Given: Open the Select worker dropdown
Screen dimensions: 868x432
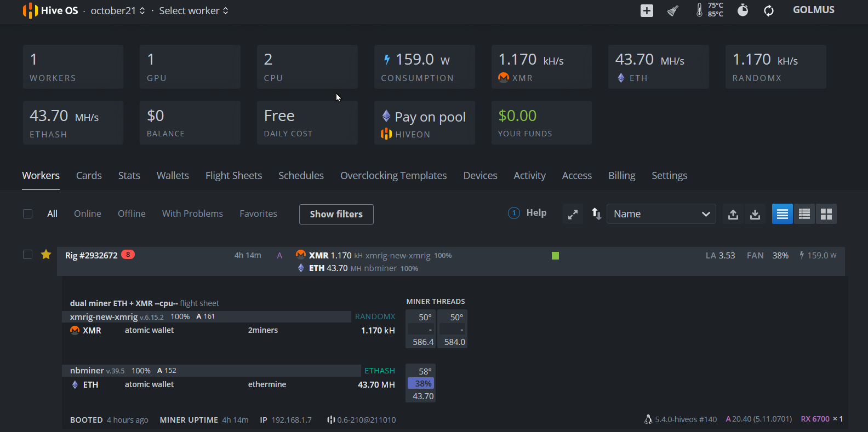Looking at the screenshot, I should pyautogui.click(x=193, y=11).
